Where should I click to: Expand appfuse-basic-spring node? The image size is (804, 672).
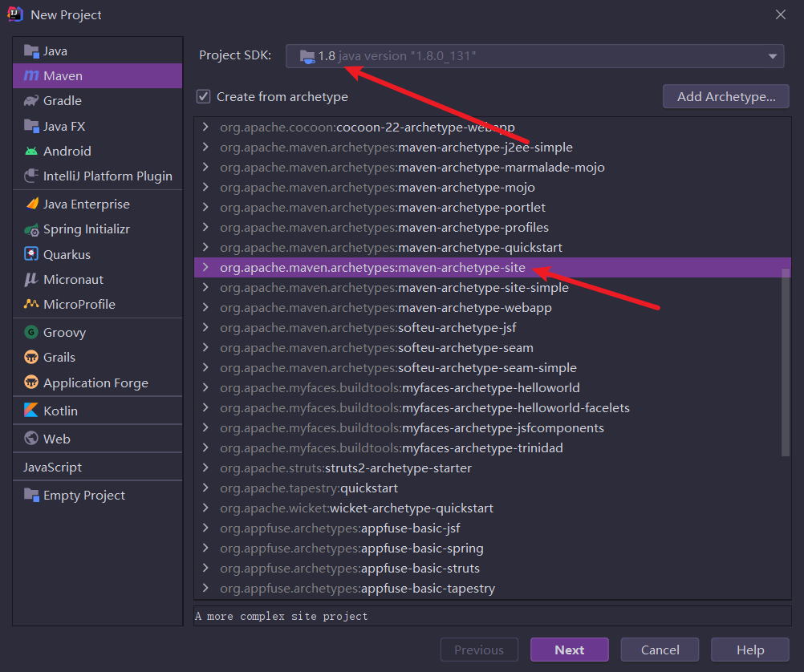point(205,548)
